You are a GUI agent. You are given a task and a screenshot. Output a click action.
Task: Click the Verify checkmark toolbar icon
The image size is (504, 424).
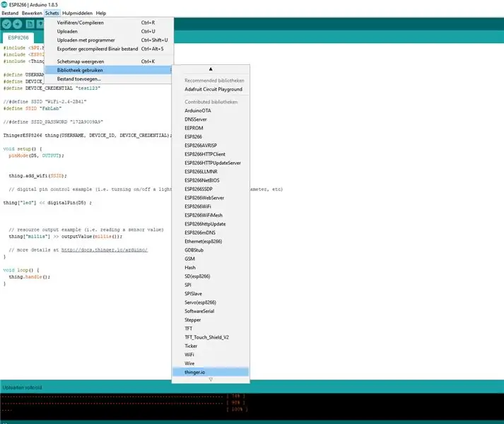[x=6, y=24]
